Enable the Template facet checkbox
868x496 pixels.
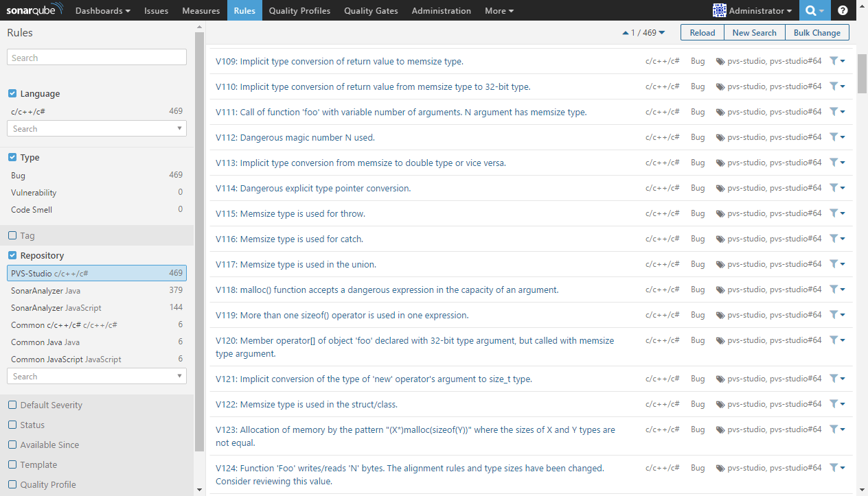pyautogui.click(x=12, y=464)
